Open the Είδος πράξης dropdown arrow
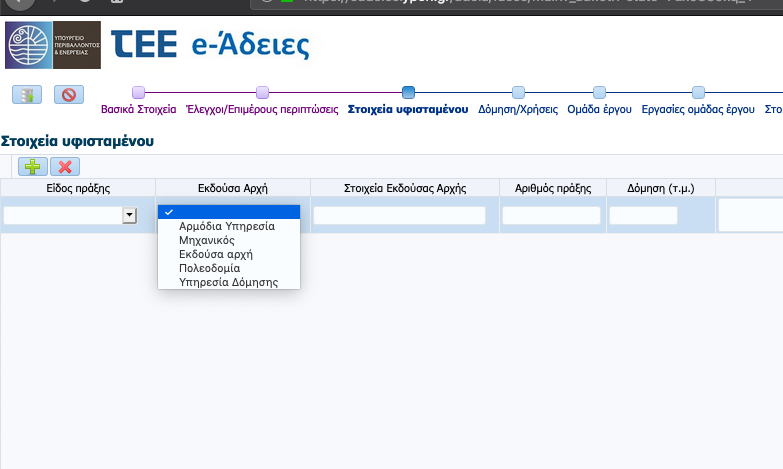The width and height of the screenshot is (783, 469). coord(129,215)
